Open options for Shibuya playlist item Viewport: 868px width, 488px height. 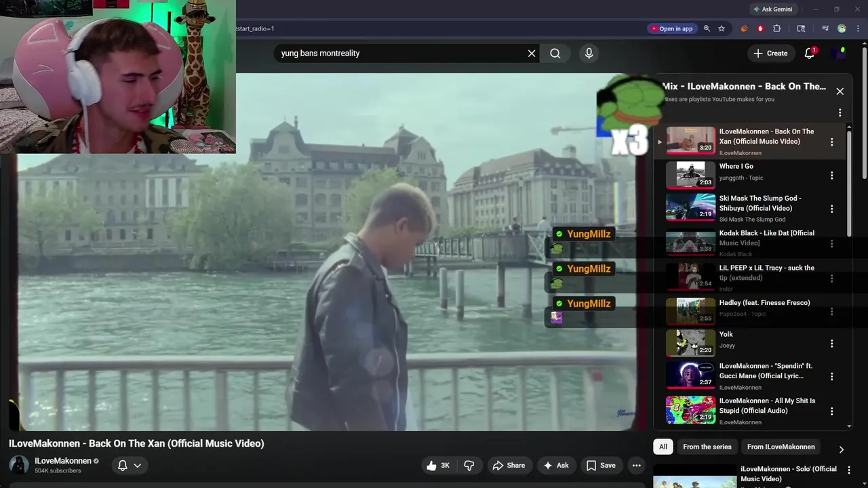pyautogui.click(x=832, y=209)
